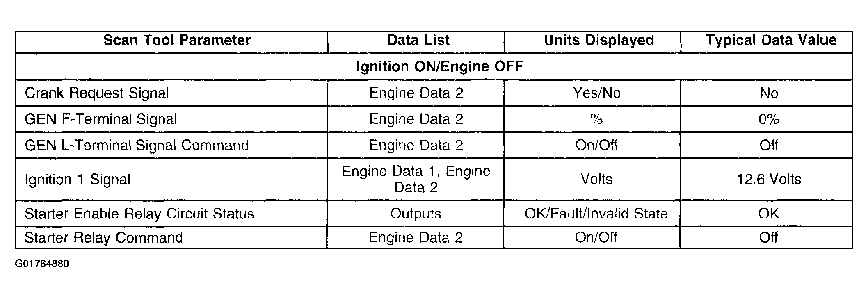This screenshot has height=298, width=868.
Task: Click the Scan Tool Parameter column header
Action: click(171, 42)
